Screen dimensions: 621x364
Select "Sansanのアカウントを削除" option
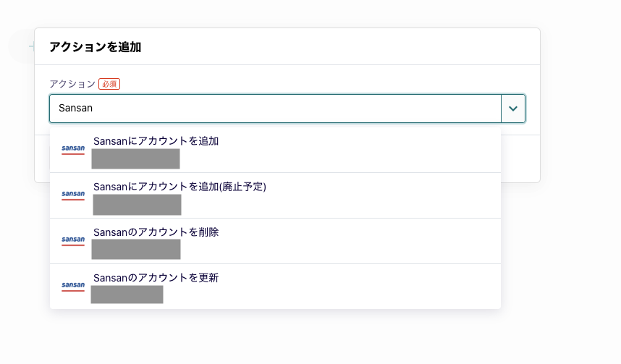click(x=275, y=241)
